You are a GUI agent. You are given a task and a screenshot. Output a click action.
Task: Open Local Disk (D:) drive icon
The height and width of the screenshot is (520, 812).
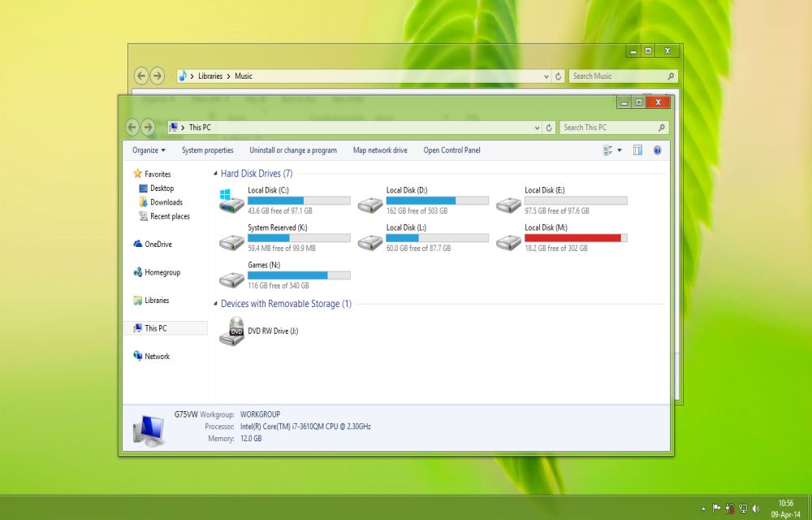[x=369, y=205]
